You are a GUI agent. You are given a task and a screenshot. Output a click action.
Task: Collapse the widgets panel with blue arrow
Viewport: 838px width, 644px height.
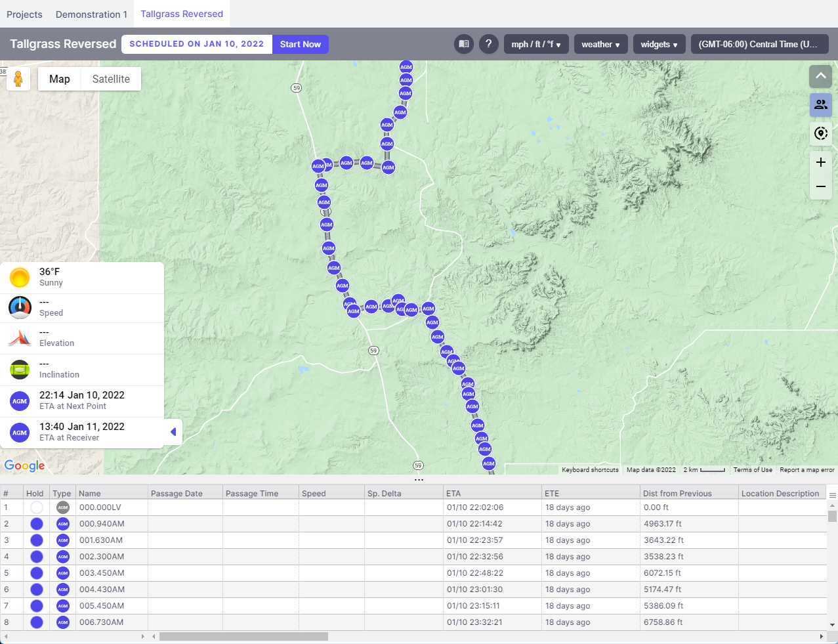(x=173, y=432)
